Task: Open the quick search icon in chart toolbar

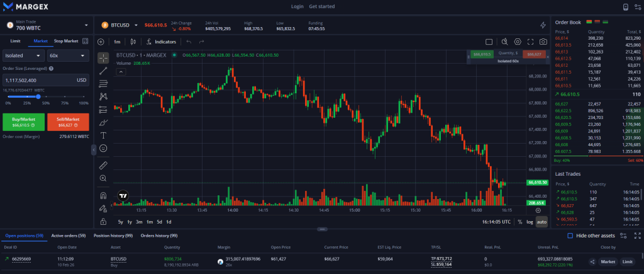Action: [505, 42]
